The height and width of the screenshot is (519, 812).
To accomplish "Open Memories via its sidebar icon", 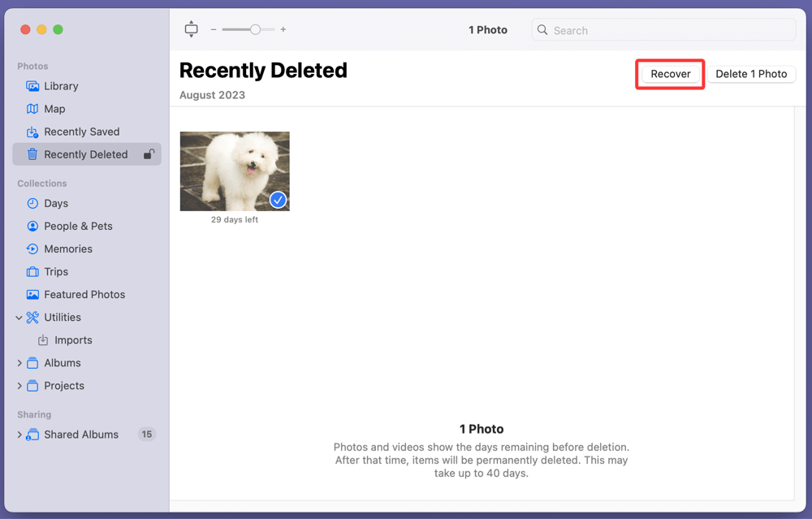I will coord(32,249).
